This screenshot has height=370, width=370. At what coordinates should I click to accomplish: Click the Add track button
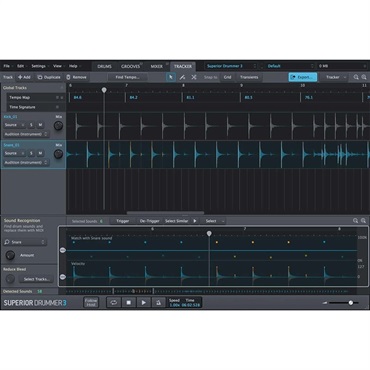point(24,77)
